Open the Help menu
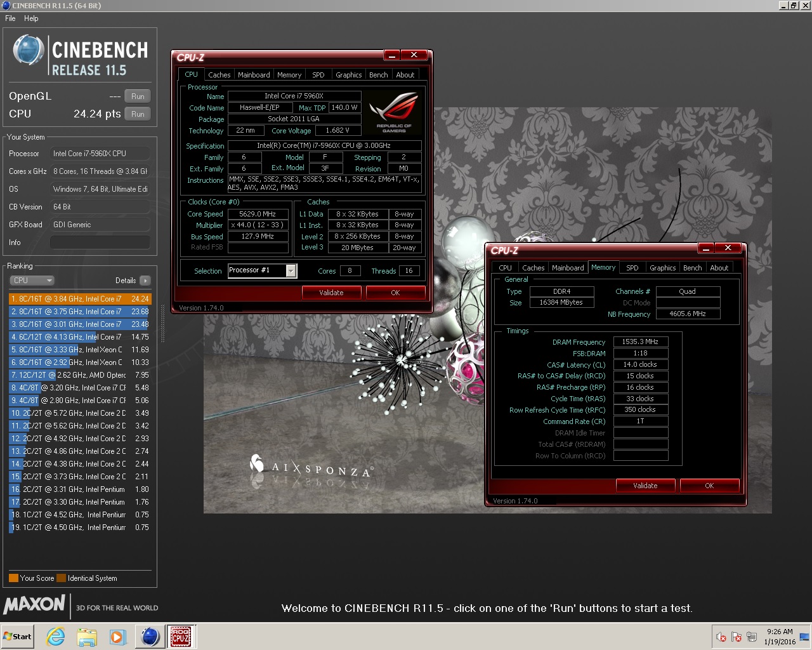 click(31, 18)
